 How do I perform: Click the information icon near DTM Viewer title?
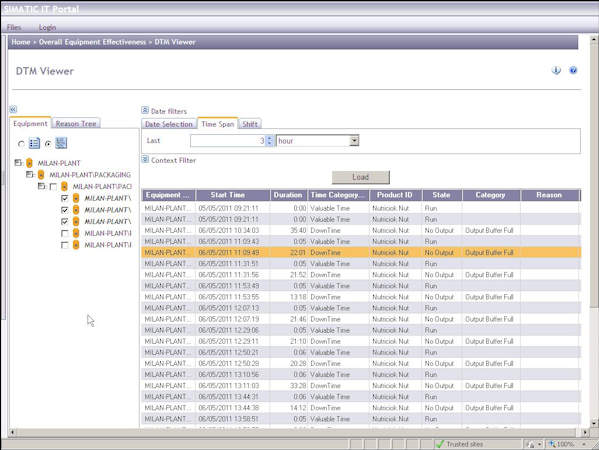click(556, 70)
